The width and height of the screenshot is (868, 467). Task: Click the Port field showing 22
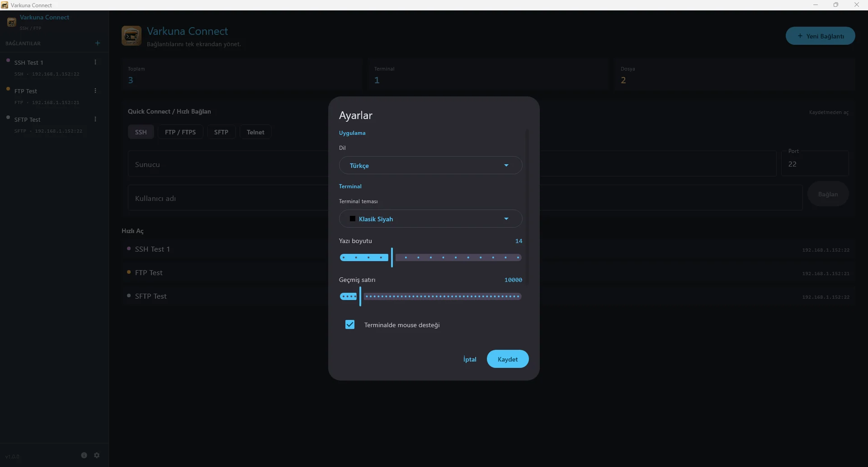point(815,163)
